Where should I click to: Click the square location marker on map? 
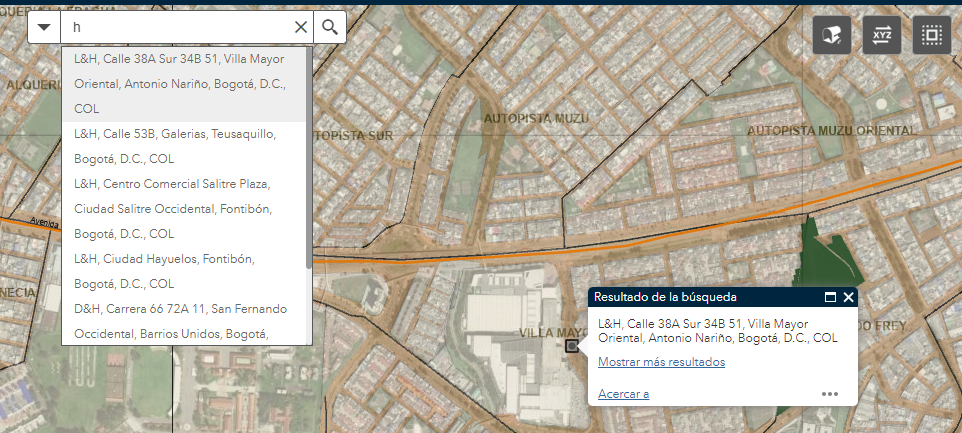pyautogui.click(x=572, y=346)
